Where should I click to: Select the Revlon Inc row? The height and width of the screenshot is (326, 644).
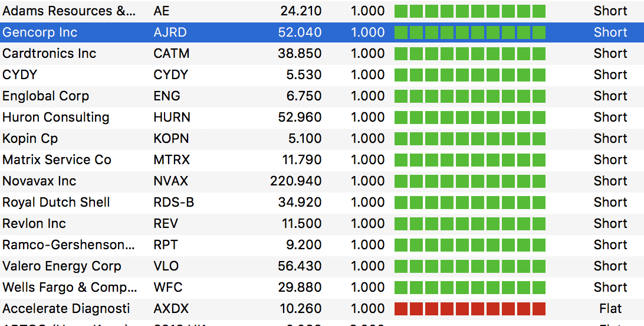[322, 224]
